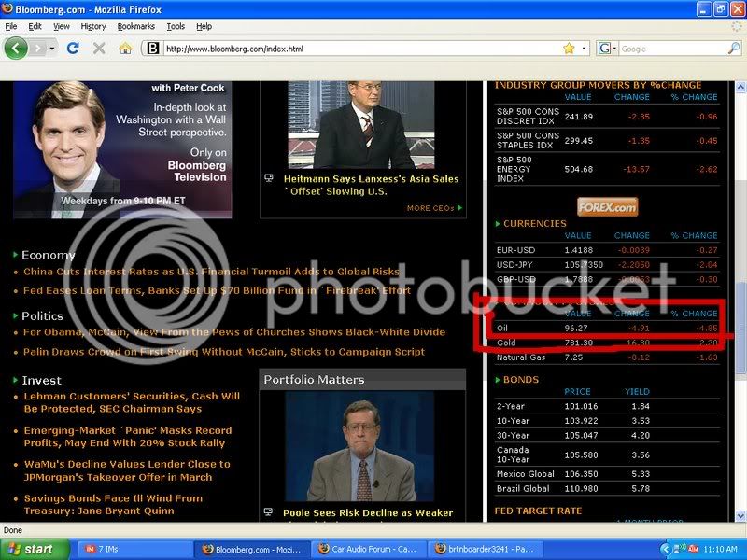Open Palin Draws Crowd article
The height and width of the screenshot is (560, 747).
coord(224,352)
